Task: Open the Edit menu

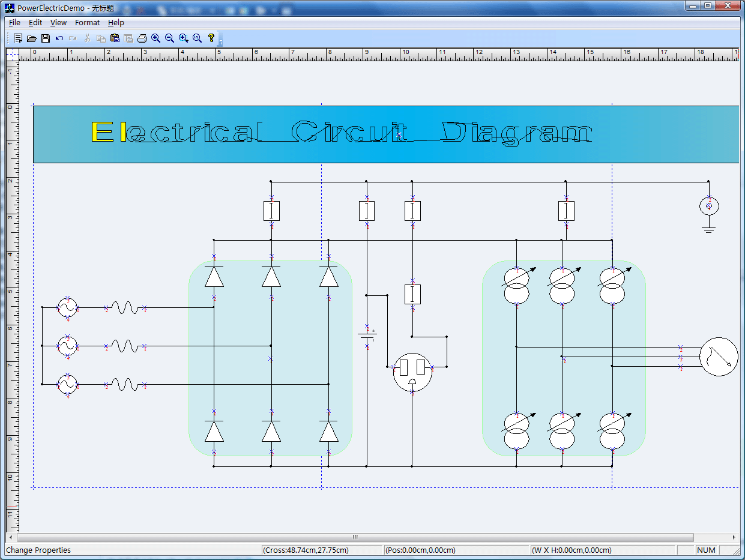Action: tap(35, 22)
